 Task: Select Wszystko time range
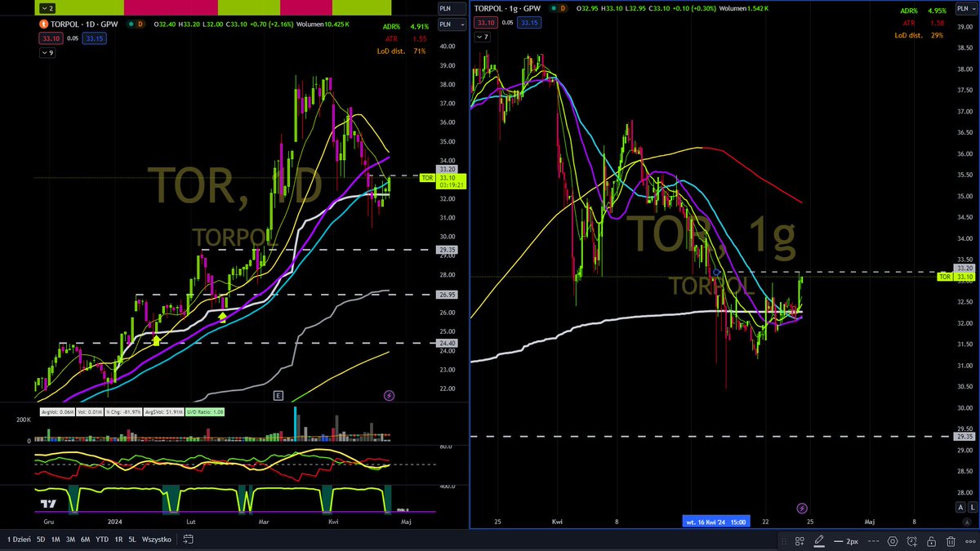pos(157,540)
